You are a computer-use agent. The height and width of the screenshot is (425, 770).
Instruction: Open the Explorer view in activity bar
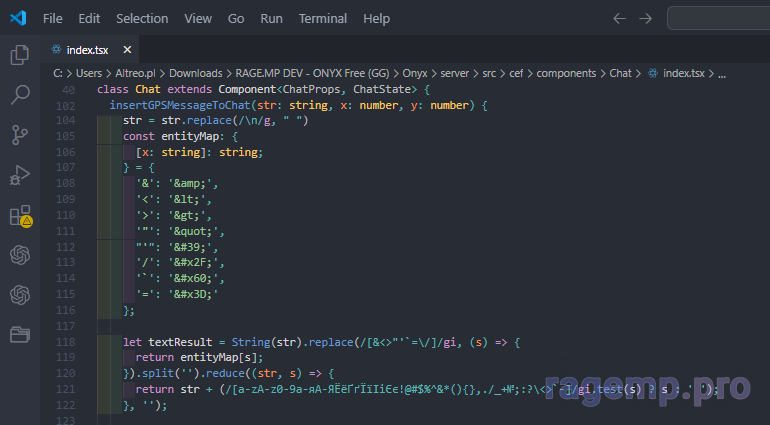(x=20, y=55)
